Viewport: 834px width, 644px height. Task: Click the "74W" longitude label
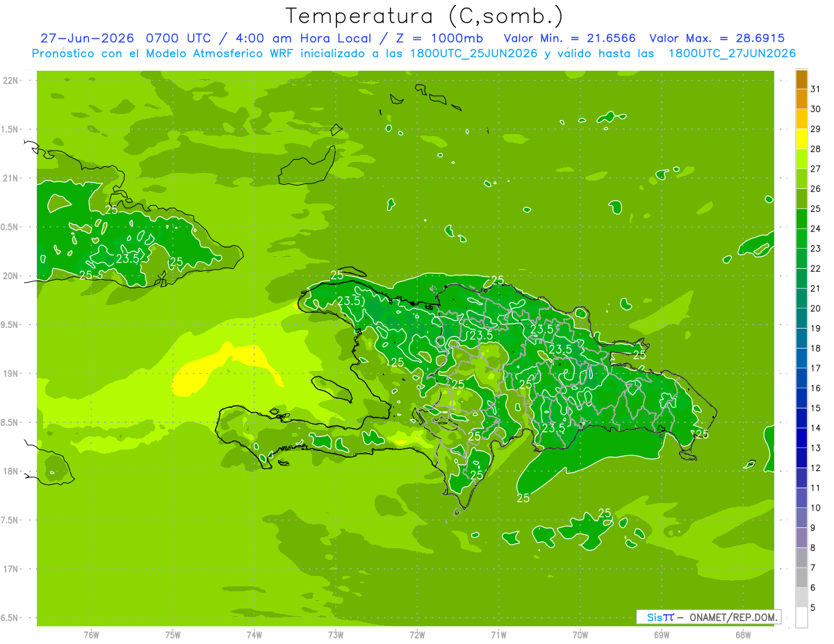(254, 635)
